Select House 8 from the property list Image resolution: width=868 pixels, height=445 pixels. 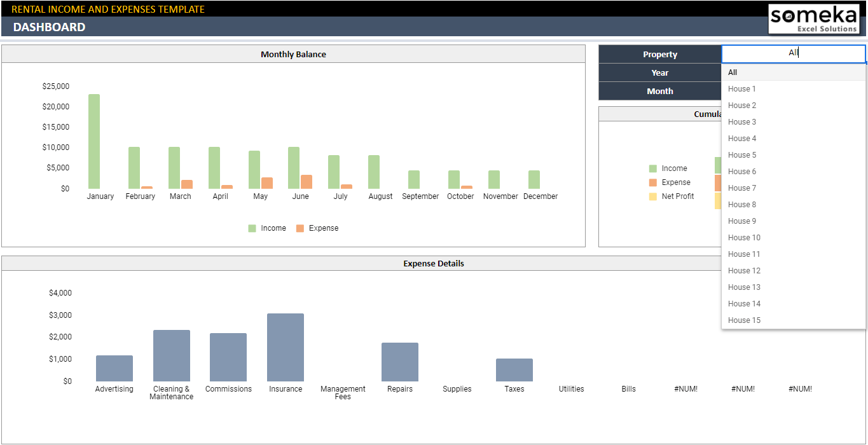[x=742, y=205]
